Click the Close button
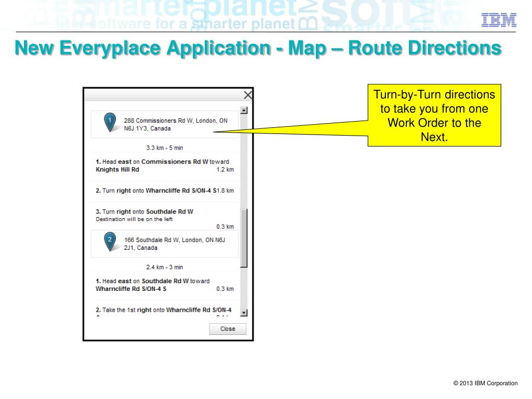532x399 pixels. pyautogui.click(x=228, y=329)
